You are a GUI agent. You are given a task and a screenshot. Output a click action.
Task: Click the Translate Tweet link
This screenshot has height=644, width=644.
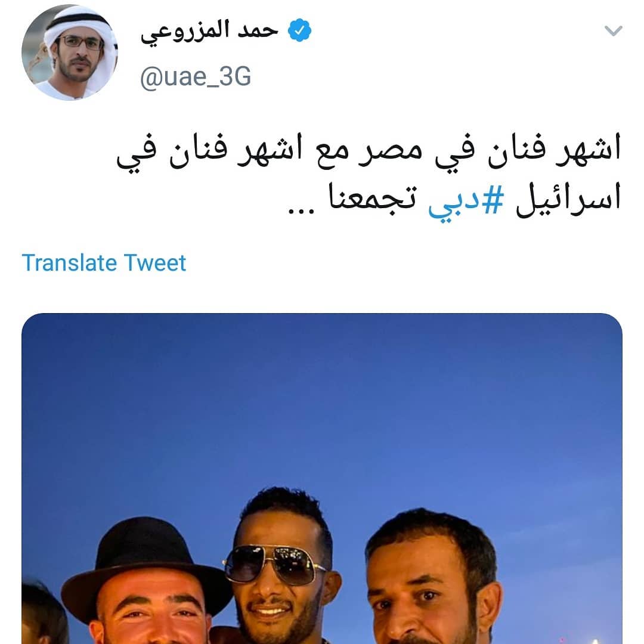coord(104,263)
